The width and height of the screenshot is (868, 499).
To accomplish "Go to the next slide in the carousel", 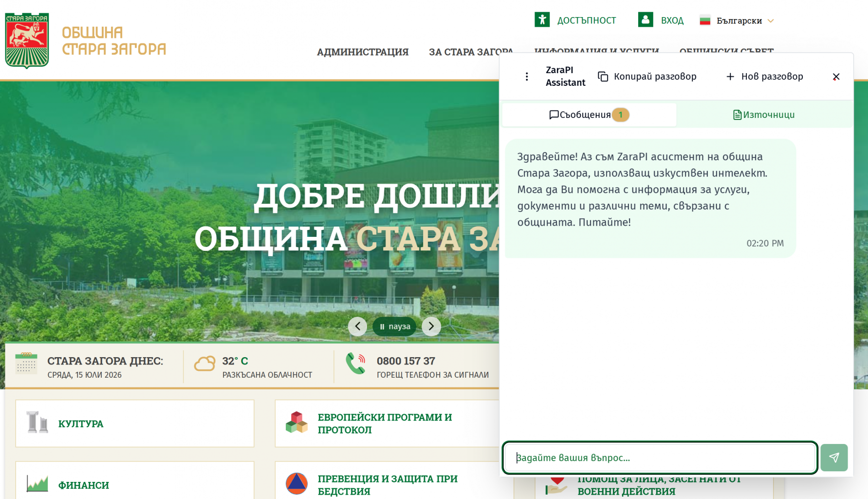I will (x=431, y=326).
